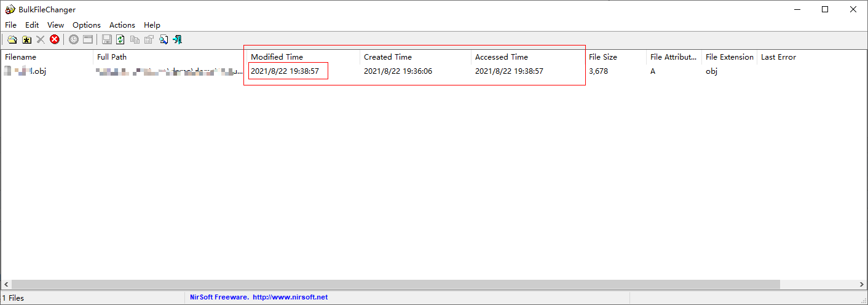Click the Add Files toolbar icon
Image resolution: width=868 pixels, height=305 pixels.
coord(12,39)
